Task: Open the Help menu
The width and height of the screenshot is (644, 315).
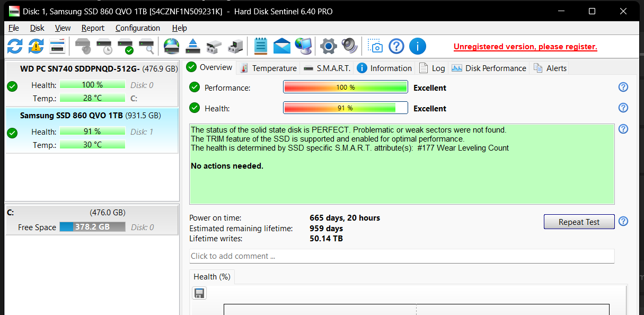Action: [180, 28]
